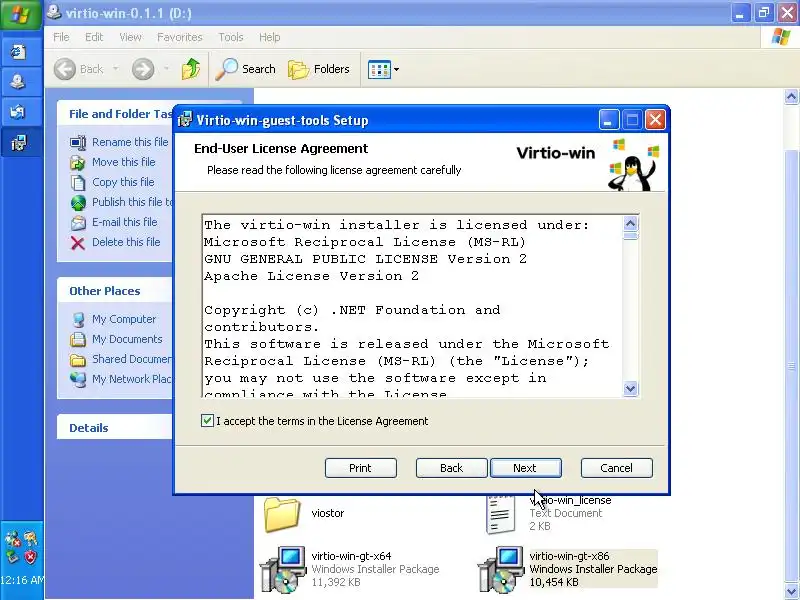Click Explorer window scrollbar up arrow

[x=791, y=96]
